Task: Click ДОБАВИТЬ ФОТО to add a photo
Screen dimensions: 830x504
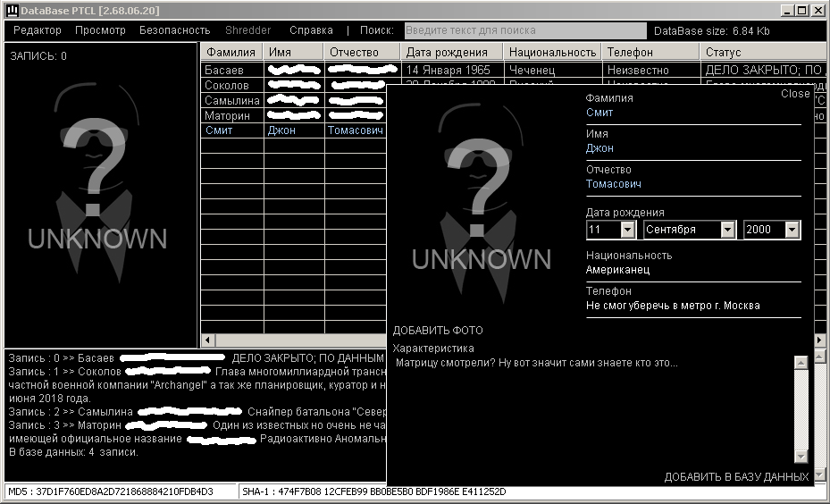Action: point(438,331)
